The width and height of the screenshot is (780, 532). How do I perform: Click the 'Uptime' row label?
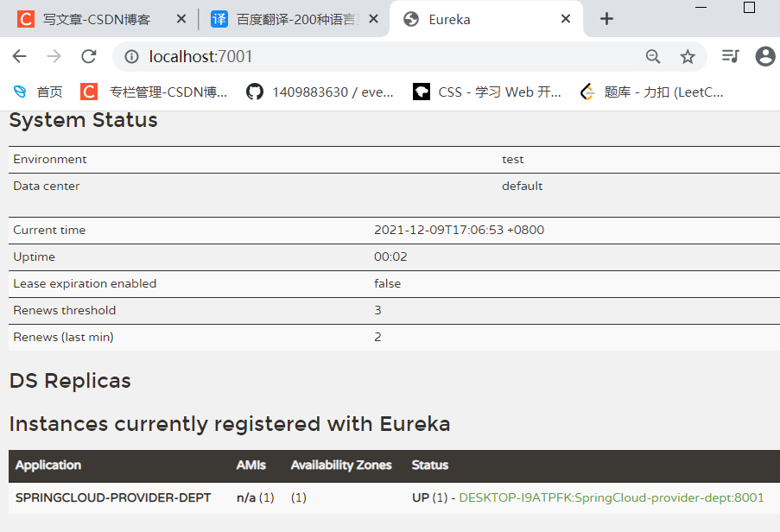tap(34, 257)
